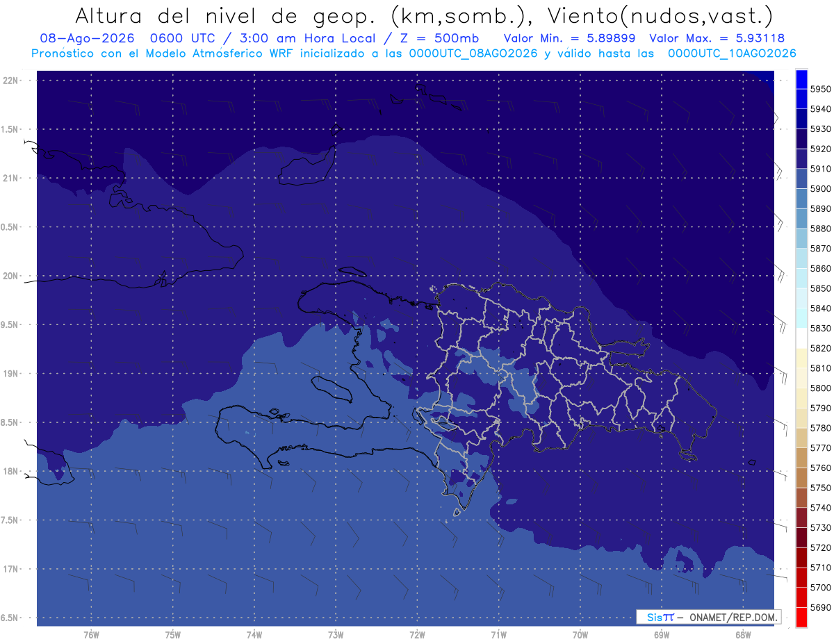
Task: Click the '75W' longitude label
Action: [172, 635]
